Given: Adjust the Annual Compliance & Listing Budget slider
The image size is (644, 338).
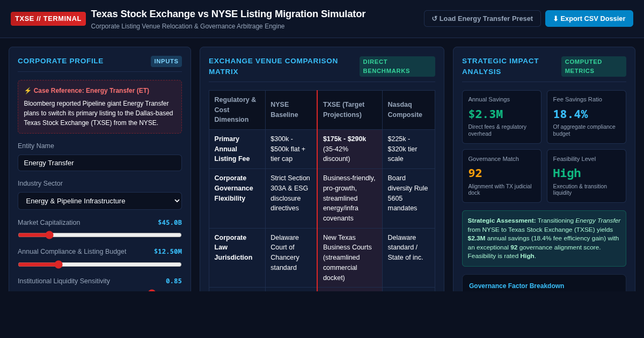Looking at the screenshot, I should (x=100, y=264).
